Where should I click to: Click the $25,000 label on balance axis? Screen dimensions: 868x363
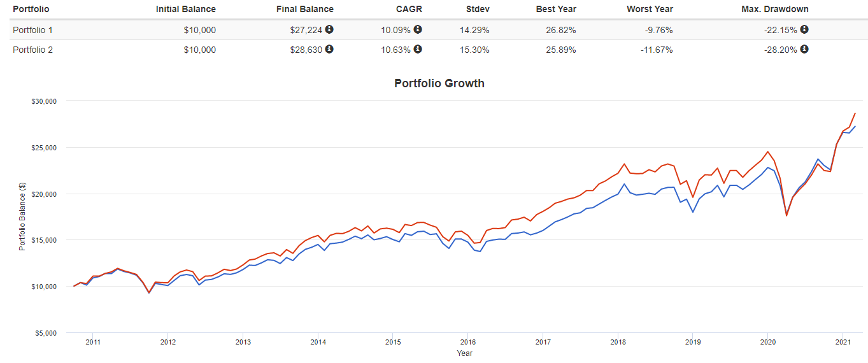[x=44, y=147]
